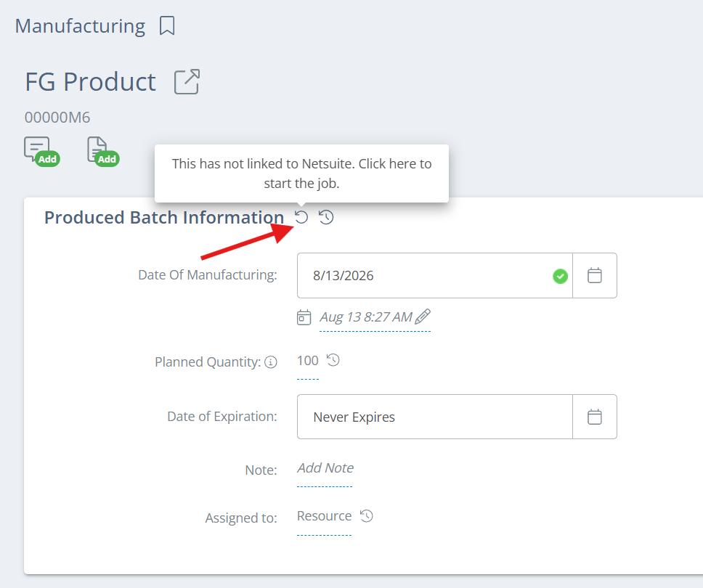Viewport: 703px width, 588px height.
Task: Click the Note label
Action: [261, 470]
